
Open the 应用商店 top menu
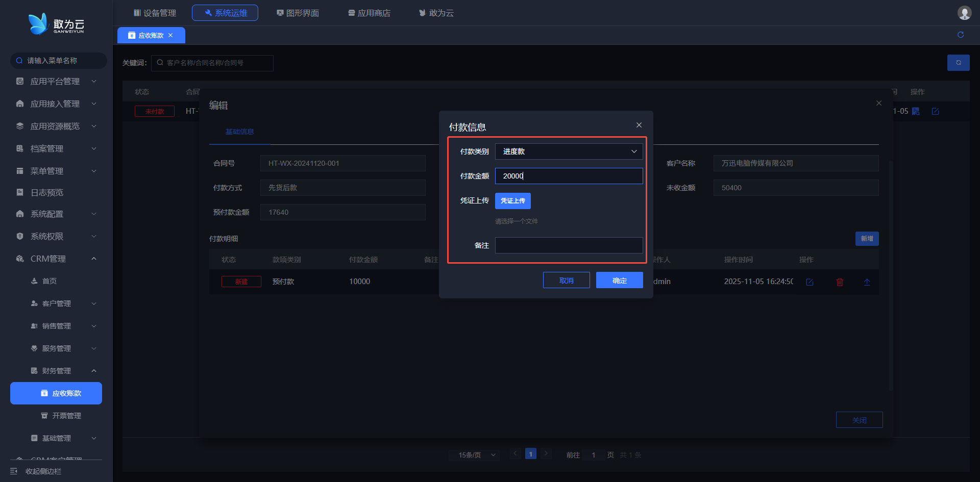pos(369,13)
